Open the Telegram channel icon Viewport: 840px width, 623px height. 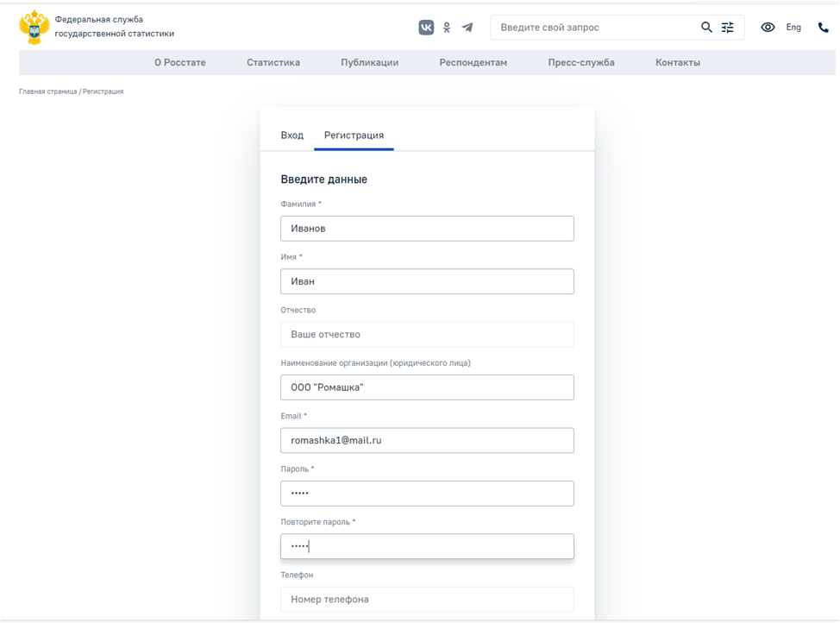point(467,28)
